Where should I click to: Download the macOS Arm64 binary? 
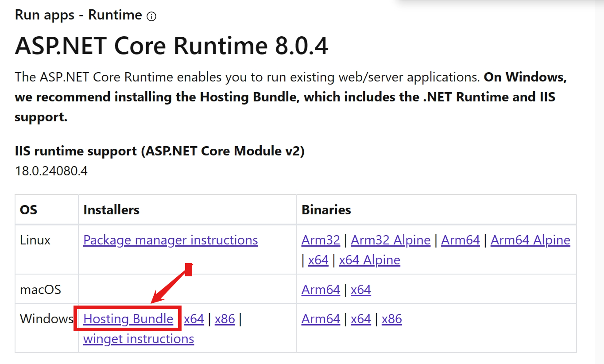321,289
